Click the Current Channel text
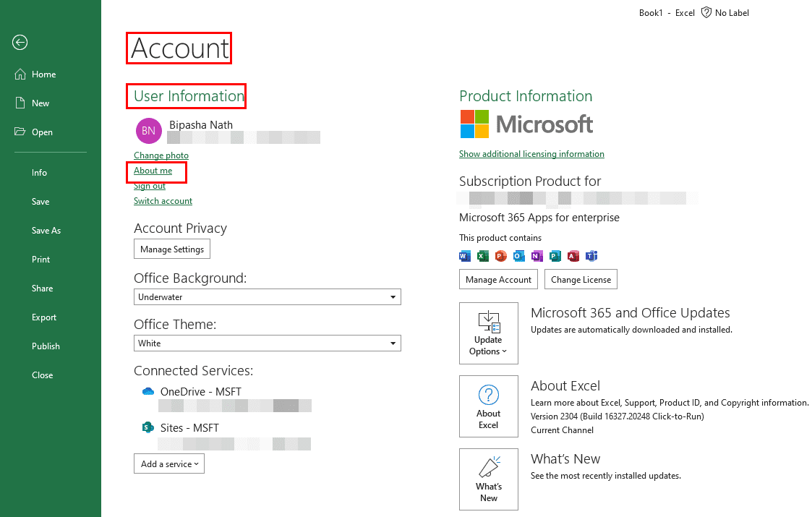Viewport: 812px width, 517px height. [x=562, y=430]
